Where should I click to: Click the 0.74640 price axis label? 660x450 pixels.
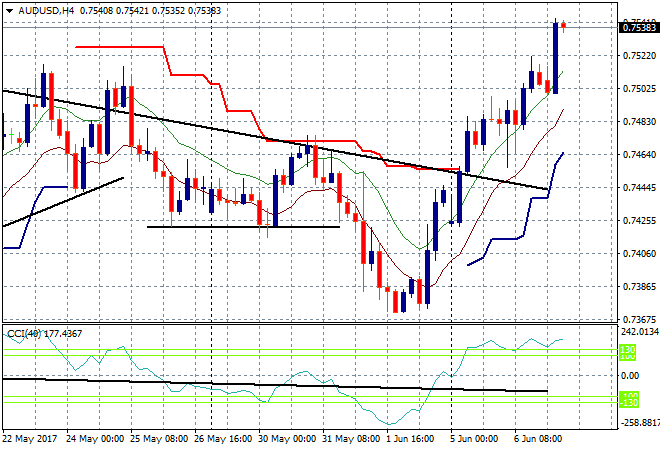coord(639,154)
